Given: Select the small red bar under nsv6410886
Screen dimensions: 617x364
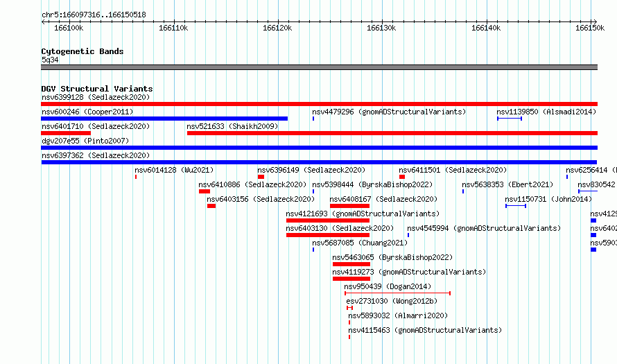Looking at the screenshot, I should point(205,191).
